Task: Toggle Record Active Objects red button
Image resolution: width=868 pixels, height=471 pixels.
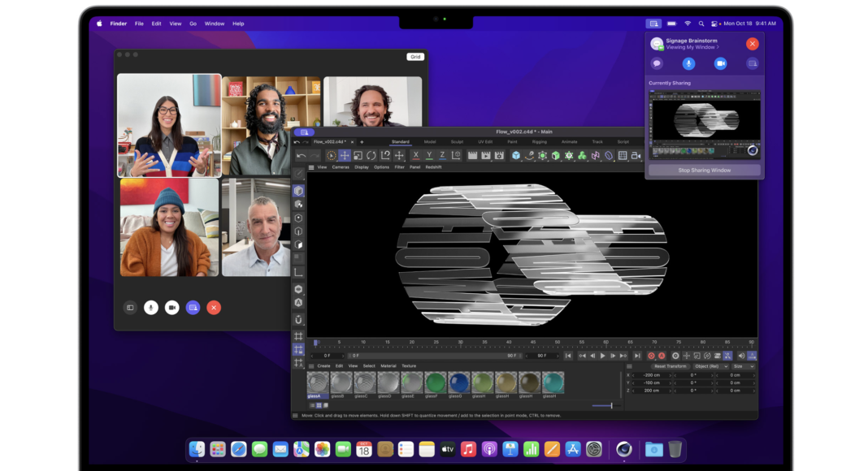Action: pos(652,356)
